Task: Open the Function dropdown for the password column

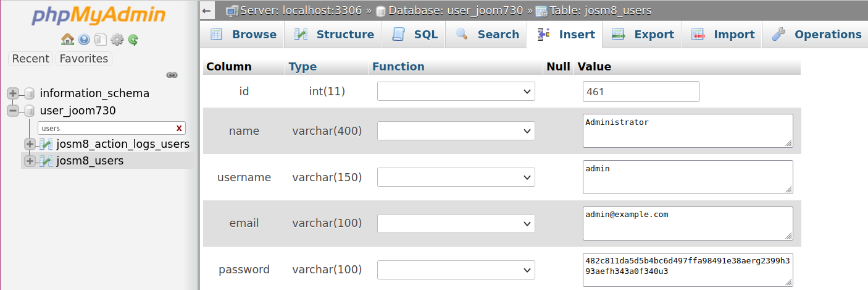Action: point(456,270)
